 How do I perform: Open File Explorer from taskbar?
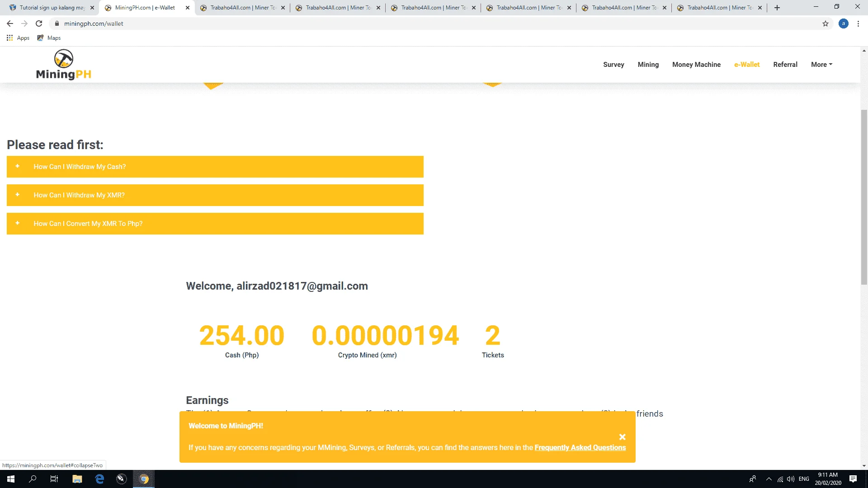[77, 479]
